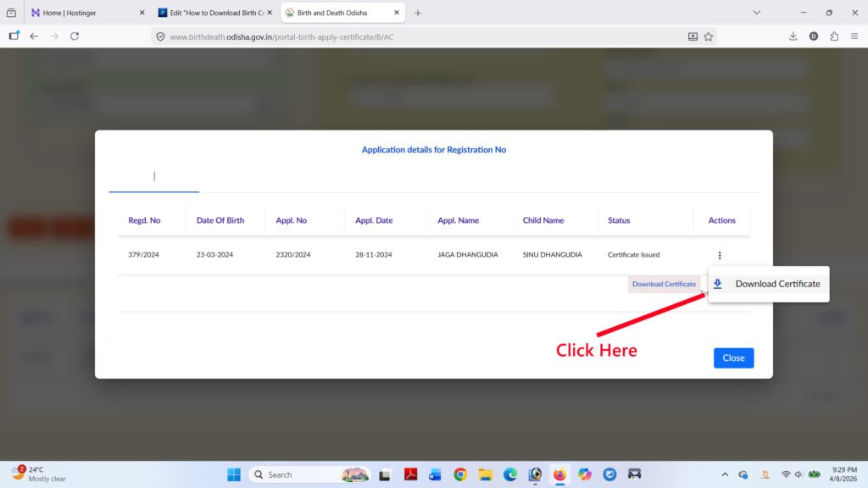Open the Firefox downloads panel
This screenshot has height=488, width=868.
(793, 36)
